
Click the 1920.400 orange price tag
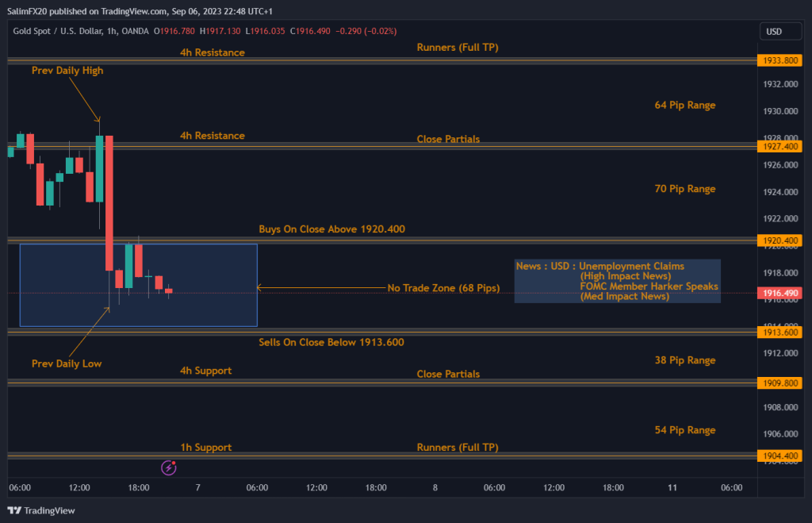[778, 240]
